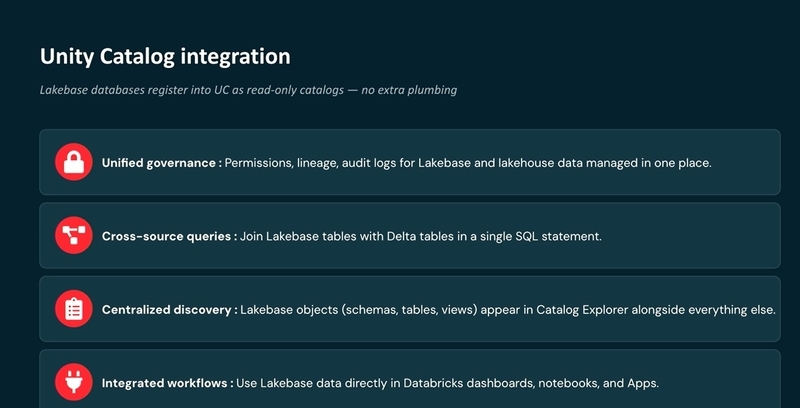
Task: Click the Cross-source queries label
Action: point(169,237)
